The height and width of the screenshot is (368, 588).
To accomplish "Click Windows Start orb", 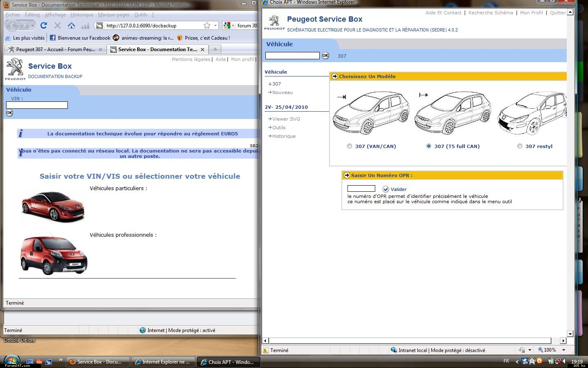I will coord(12,361).
